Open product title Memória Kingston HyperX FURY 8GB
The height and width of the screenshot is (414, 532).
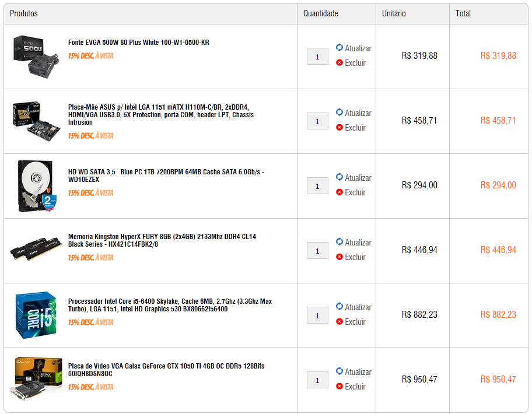tap(162, 240)
